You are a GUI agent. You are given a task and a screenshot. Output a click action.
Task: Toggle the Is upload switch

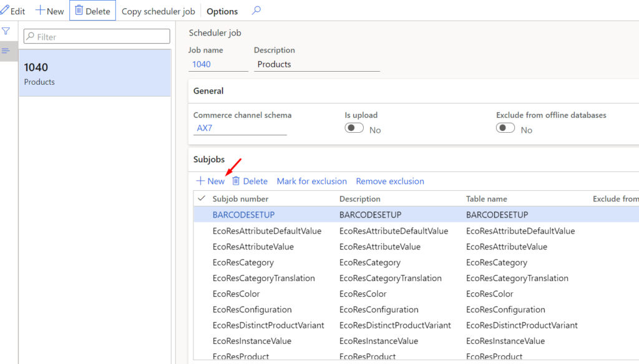tap(354, 128)
